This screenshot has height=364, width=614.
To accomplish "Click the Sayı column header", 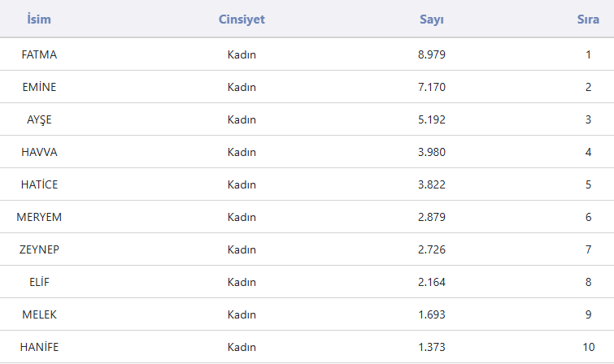I will click(431, 19).
